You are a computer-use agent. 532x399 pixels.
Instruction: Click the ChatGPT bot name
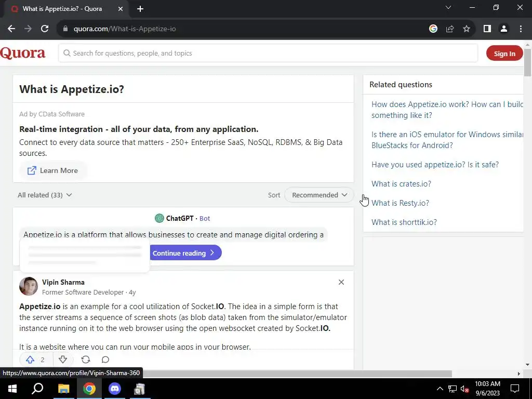click(179, 218)
